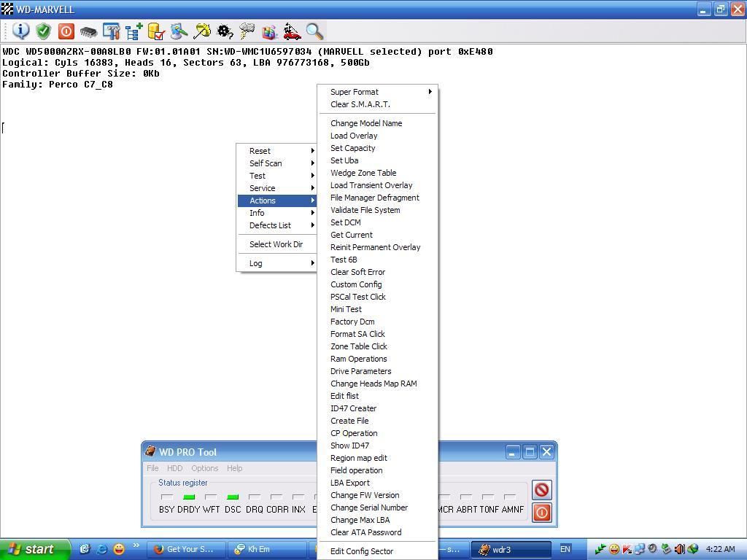747x560 pixels.
Task: Select Region map edit
Action: [x=378, y=458]
